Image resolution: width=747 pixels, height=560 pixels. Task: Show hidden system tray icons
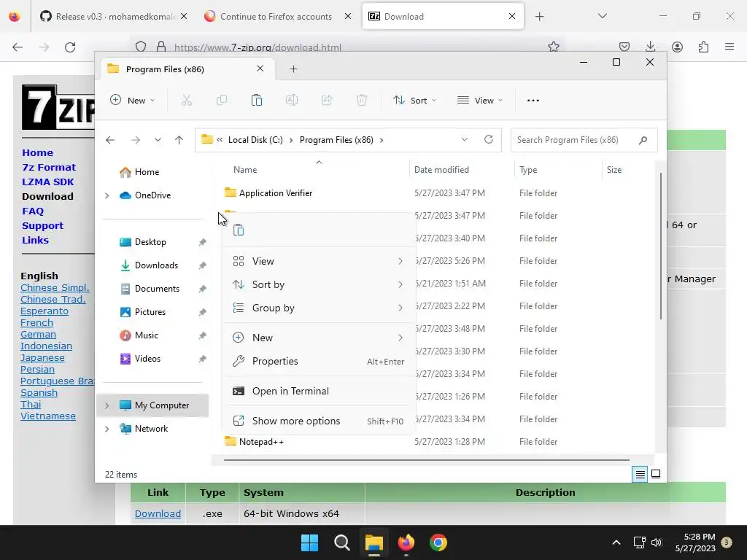tap(616, 542)
